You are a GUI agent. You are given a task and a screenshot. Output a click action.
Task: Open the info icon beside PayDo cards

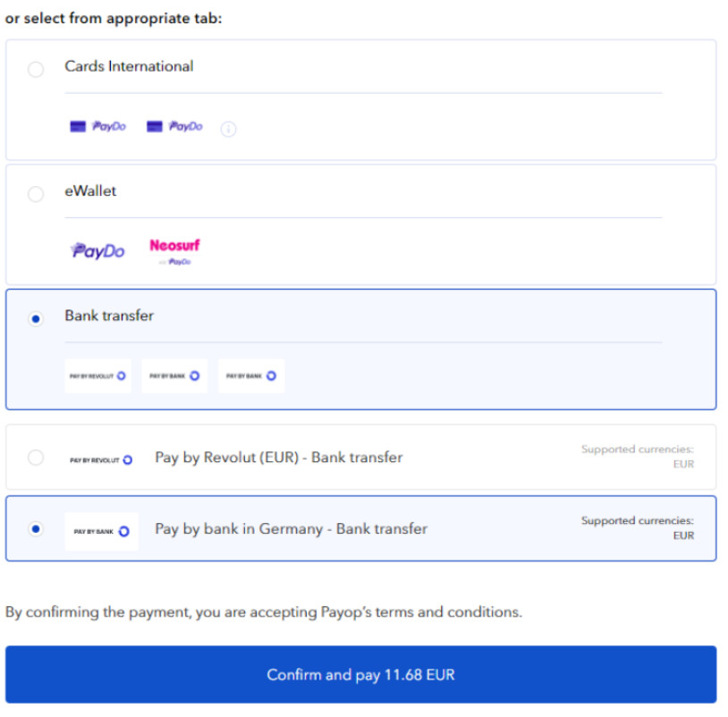pos(228,129)
